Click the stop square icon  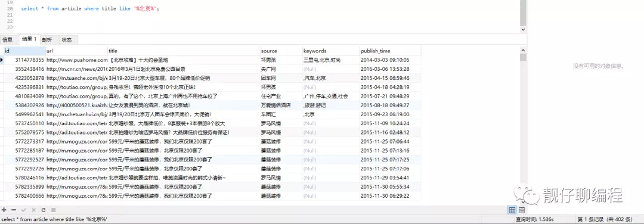click(x=53, y=210)
